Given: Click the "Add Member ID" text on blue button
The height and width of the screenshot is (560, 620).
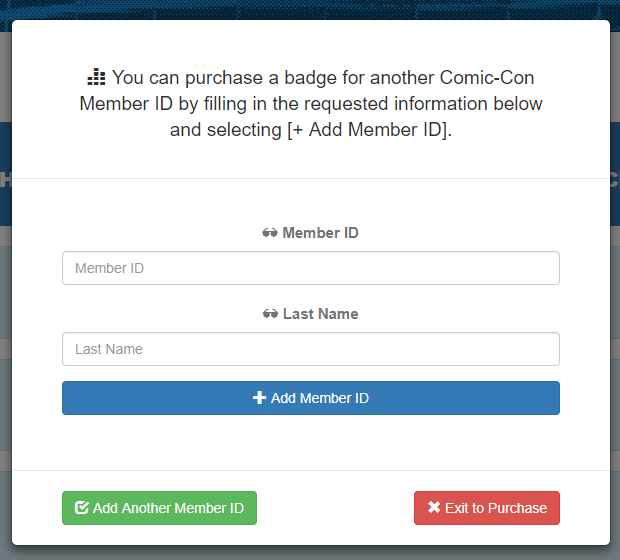Looking at the screenshot, I should (x=320, y=398).
